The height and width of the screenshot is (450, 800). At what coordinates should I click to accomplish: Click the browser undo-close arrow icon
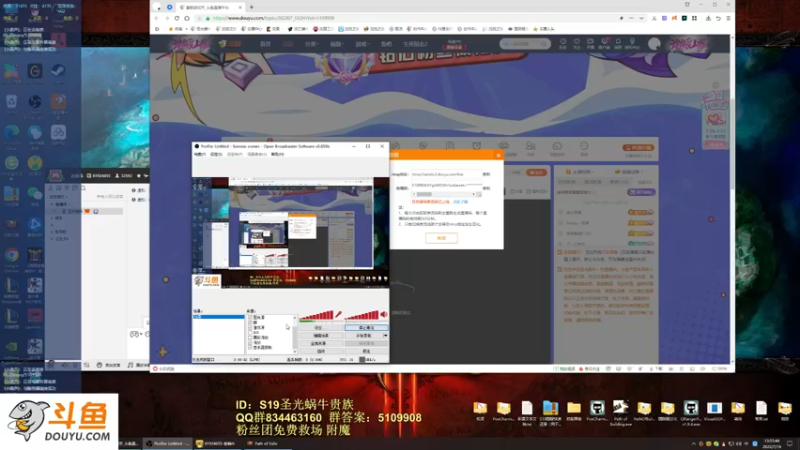click(x=718, y=18)
